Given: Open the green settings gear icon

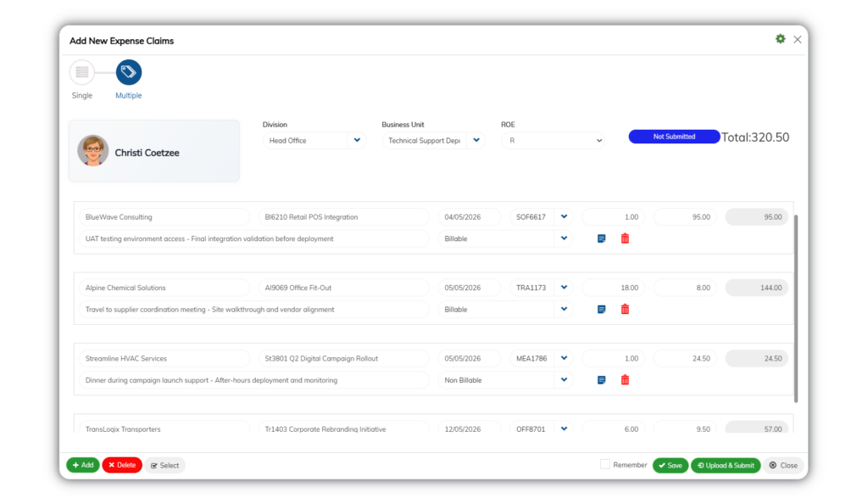Looking at the screenshot, I should point(780,39).
